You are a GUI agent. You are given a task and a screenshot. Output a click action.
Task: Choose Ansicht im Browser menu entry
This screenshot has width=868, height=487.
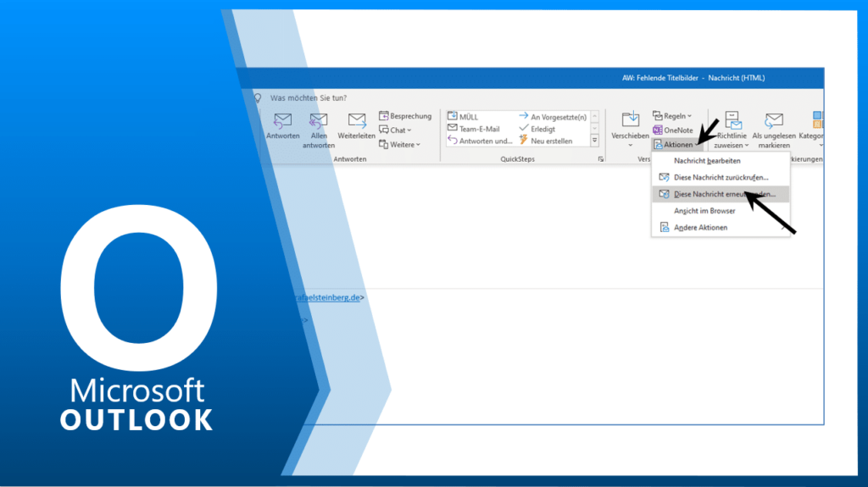tap(721, 211)
